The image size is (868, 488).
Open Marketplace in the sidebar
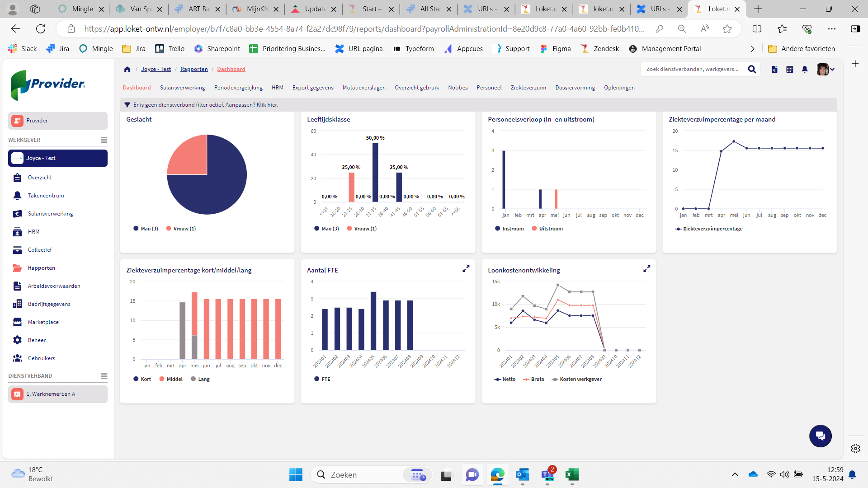point(43,322)
